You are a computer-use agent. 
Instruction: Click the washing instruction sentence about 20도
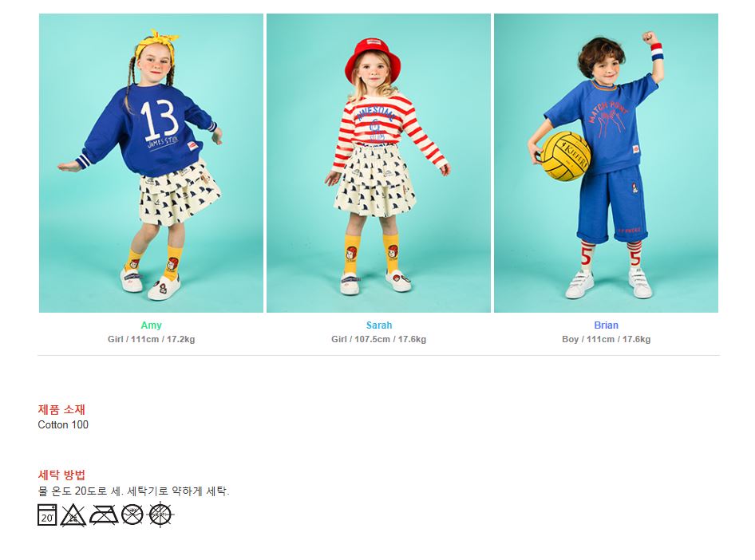pyautogui.click(x=134, y=491)
